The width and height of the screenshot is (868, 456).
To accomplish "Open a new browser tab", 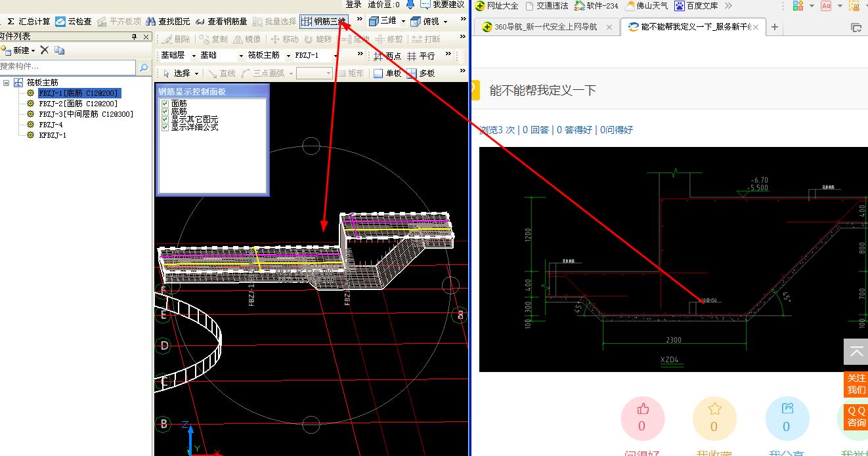I will point(775,27).
